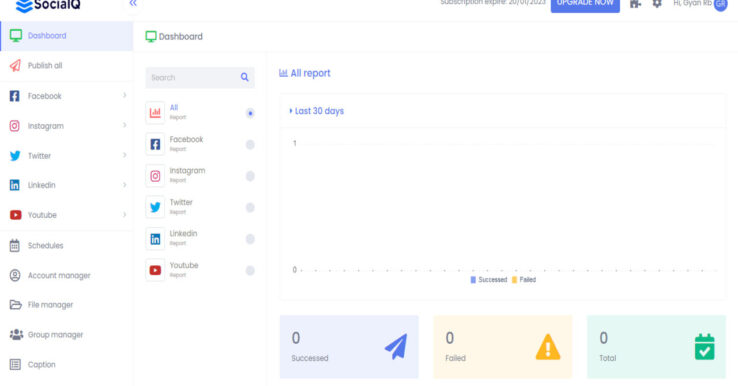738x386 pixels.
Task: Expand the Twitter sidebar submenu chevron
Action: pyautogui.click(x=125, y=155)
